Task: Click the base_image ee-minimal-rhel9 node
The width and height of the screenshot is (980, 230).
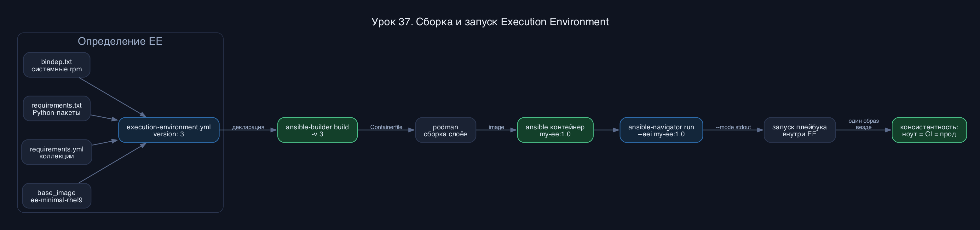Action: point(56,196)
